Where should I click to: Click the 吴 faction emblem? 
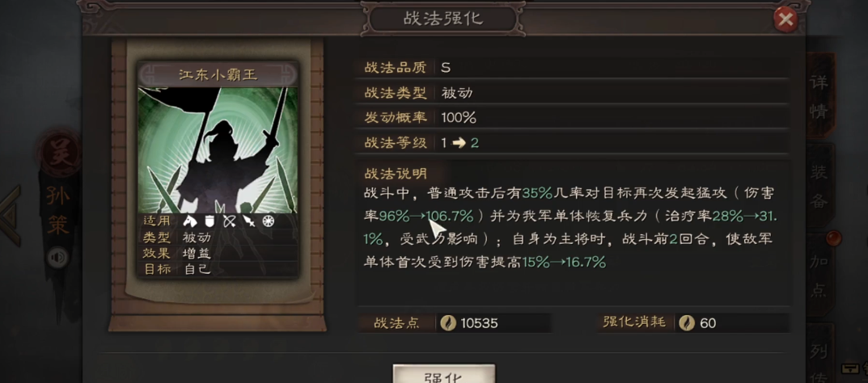click(x=59, y=154)
